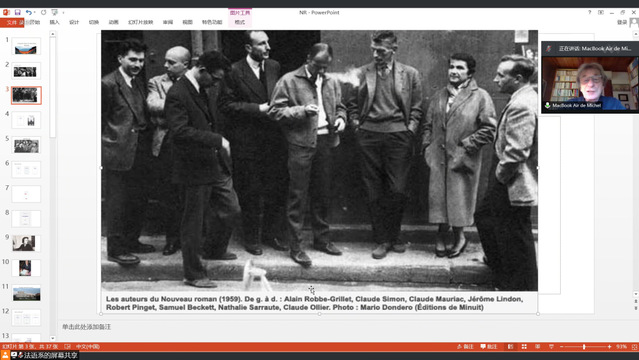
Task: Launch slideshow view from status bar
Action: (551, 347)
